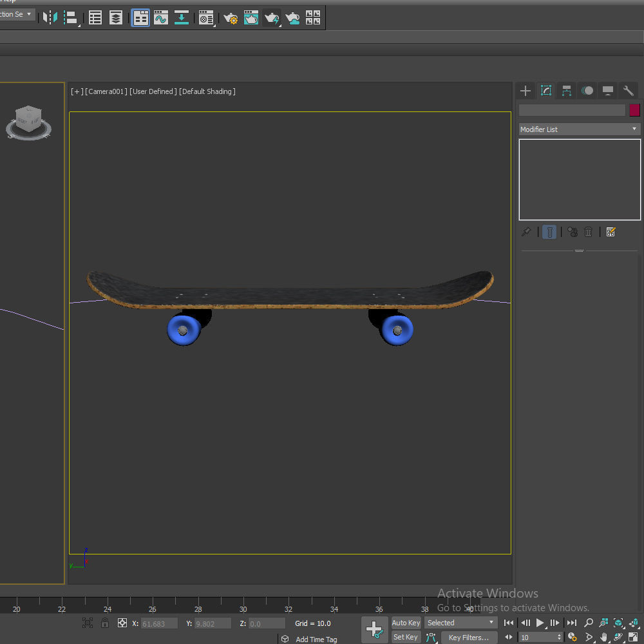Click the Z coordinate field
Viewport: 644px width, 644px height.
tap(267, 623)
